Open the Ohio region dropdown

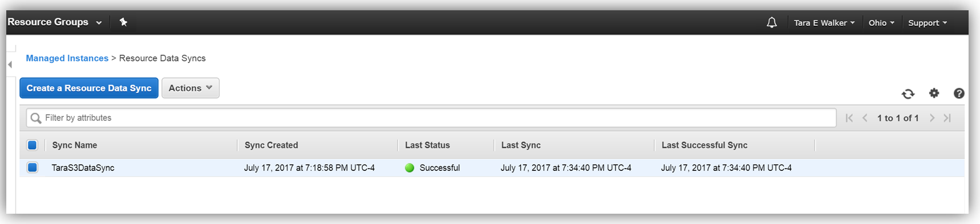pos(881,23)
